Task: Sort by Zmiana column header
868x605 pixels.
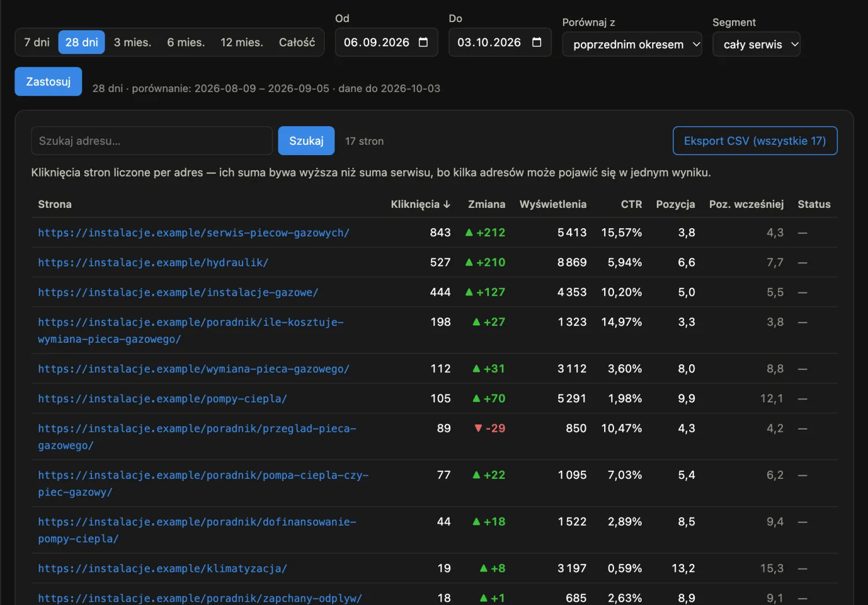Action: pyautogui.click(x=486, y=204)
